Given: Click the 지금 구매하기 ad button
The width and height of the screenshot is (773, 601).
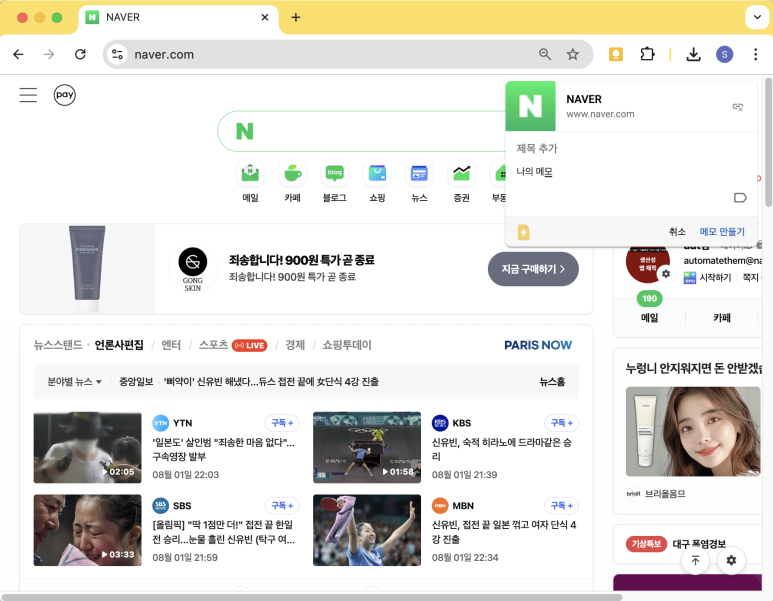Looking at the screenshot, I should pyautogui.click(x=533, y=269).
